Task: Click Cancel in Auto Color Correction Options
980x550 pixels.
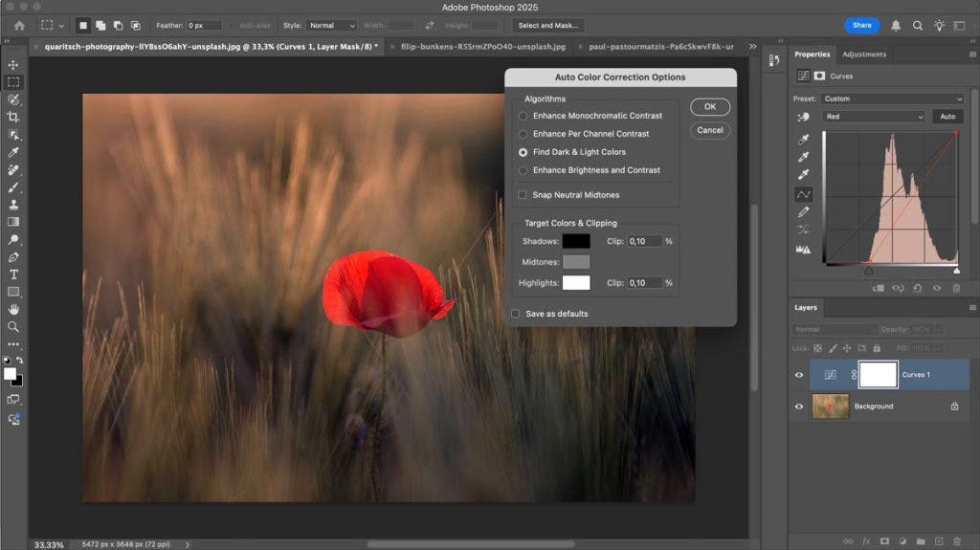Action: (710, 130)
